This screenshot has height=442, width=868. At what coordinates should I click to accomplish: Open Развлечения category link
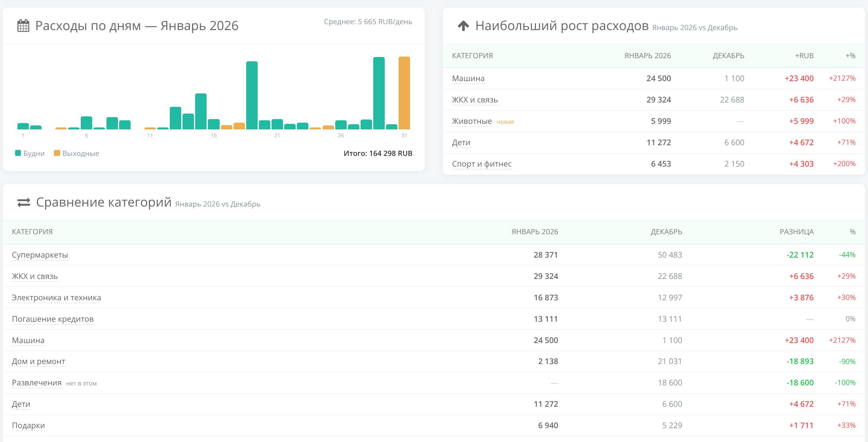point(36,383)
